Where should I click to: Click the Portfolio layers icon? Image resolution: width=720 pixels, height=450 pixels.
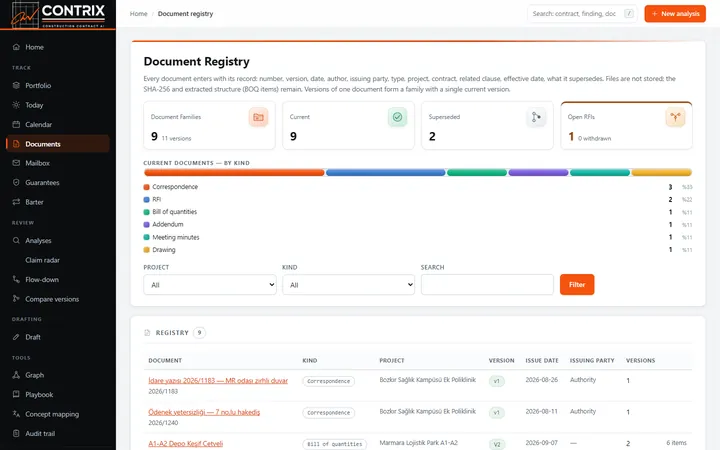pos(16,85)
